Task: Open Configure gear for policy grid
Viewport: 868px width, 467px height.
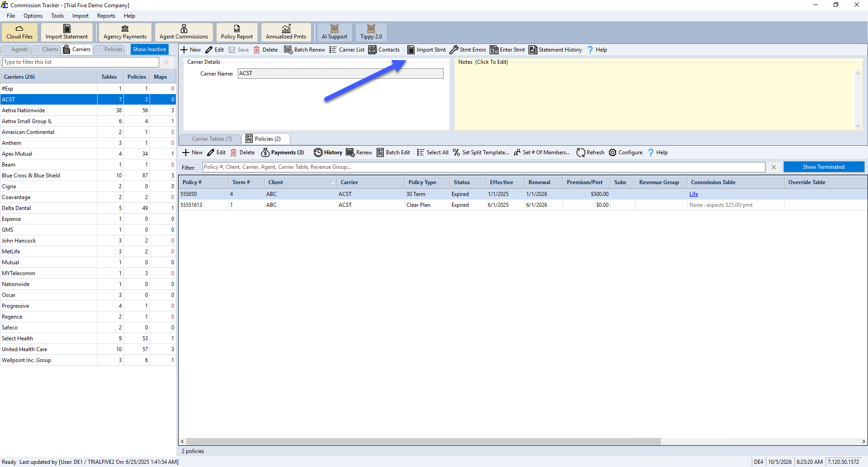Action: 626,152
